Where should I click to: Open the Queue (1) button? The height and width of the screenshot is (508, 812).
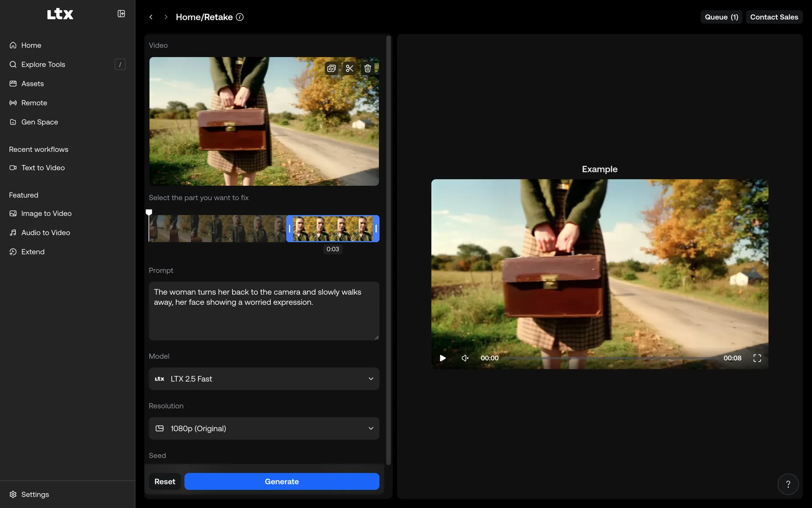721,17
